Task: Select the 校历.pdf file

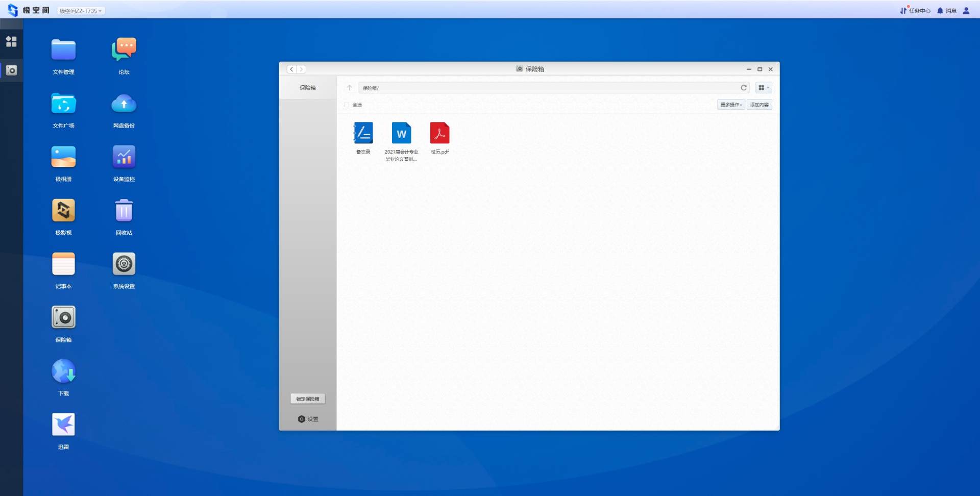Action: point(439,138)
